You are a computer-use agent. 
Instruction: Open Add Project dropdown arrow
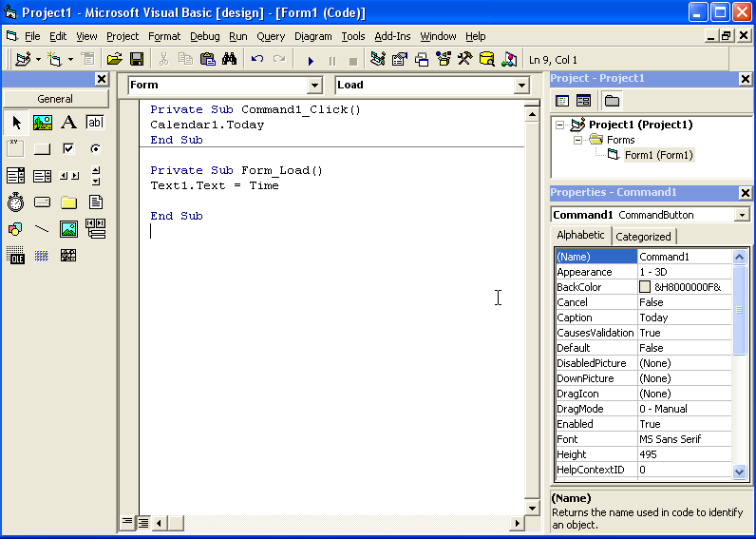pyautogui.click(x=38, y=59)
